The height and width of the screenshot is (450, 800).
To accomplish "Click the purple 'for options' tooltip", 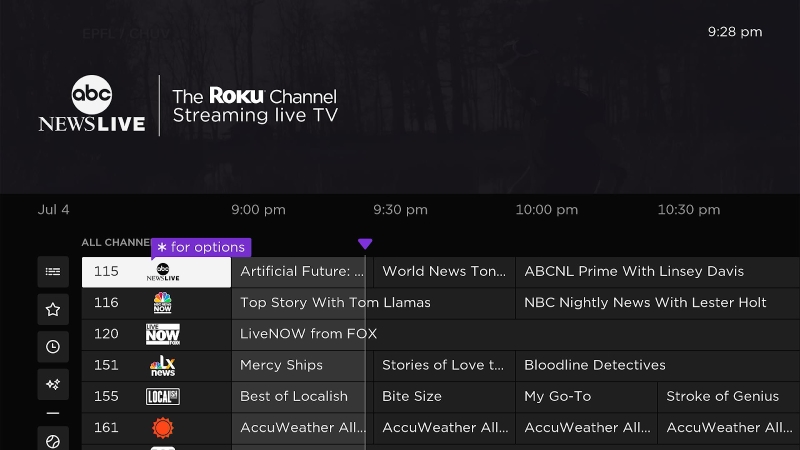I will pyautogui.click(x=201, y=247).
